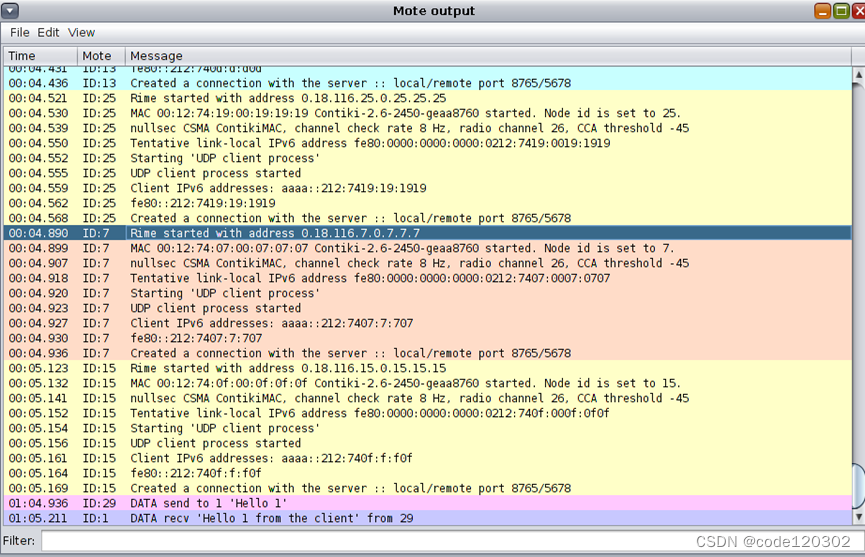
Task: Select row 'Rime started with address 0.18.116.7.0.7.7.7'
Action: [428, 233]
